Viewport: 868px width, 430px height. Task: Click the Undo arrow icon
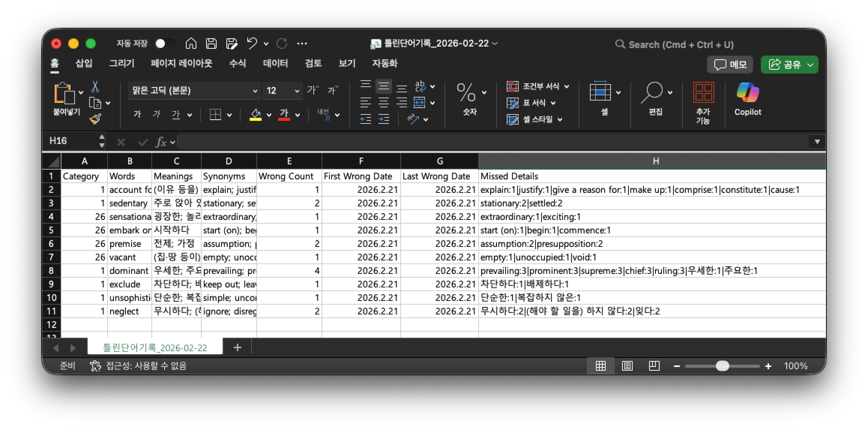tap(252, 44)
